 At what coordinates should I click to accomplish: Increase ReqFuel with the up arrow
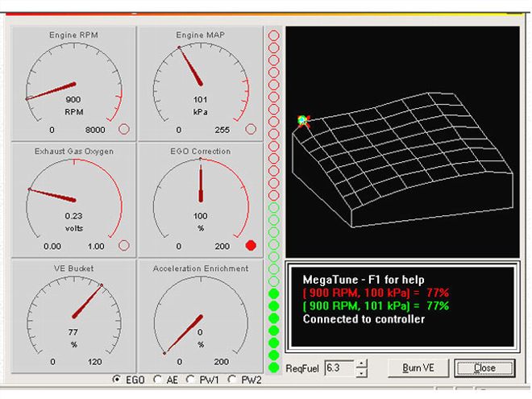362,364
